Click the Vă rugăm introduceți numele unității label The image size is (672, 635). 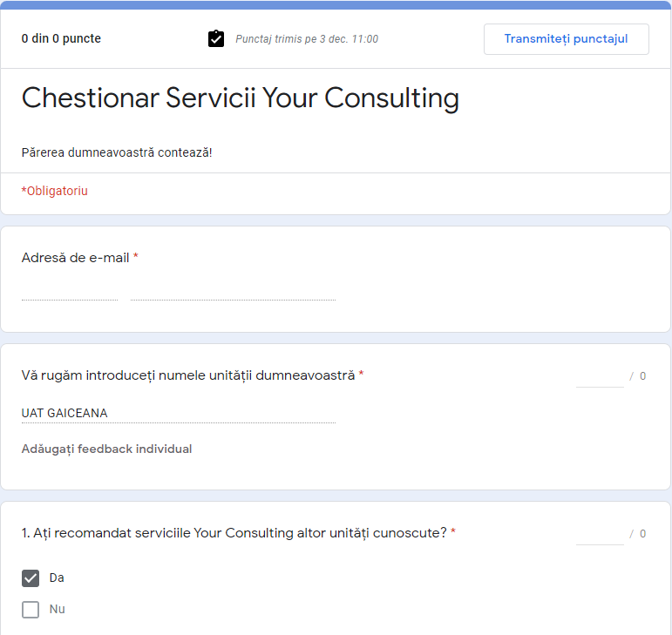pyautogui.click(x=188, y=375)
